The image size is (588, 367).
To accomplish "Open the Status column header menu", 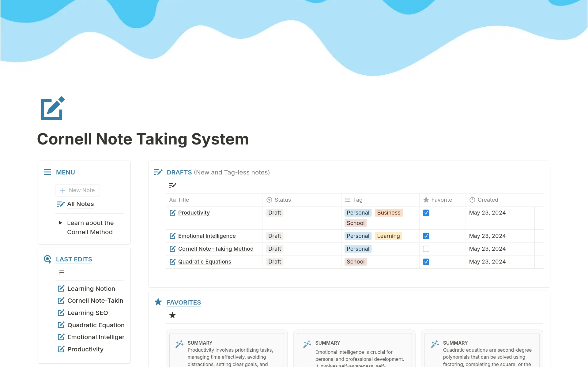I will coord(282,200).
